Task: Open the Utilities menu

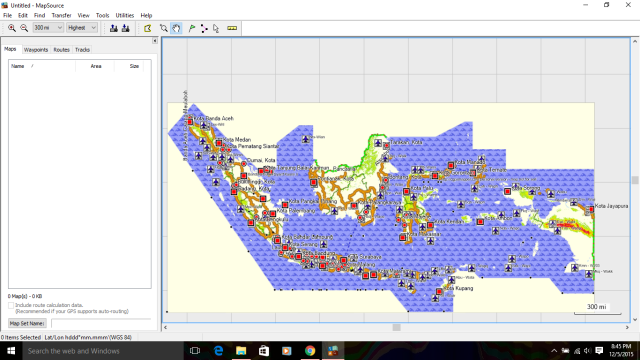Action: coord(124,15)
